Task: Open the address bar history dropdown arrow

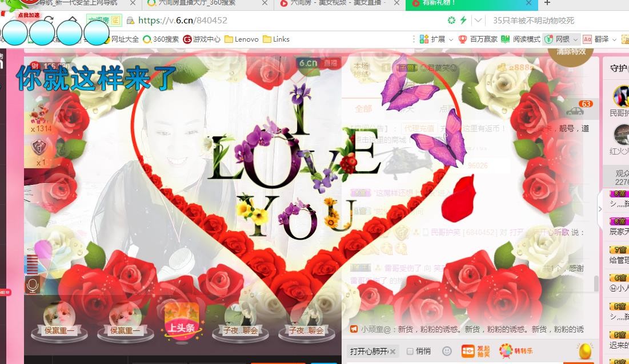Action: [x=478, y=20]
